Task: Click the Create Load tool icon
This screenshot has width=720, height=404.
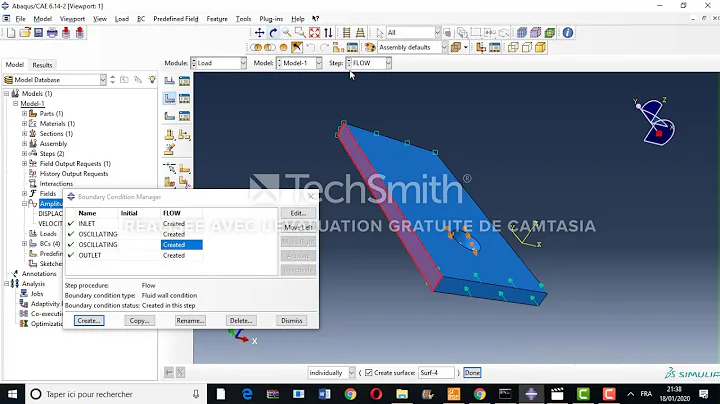Action: [169, 81]
